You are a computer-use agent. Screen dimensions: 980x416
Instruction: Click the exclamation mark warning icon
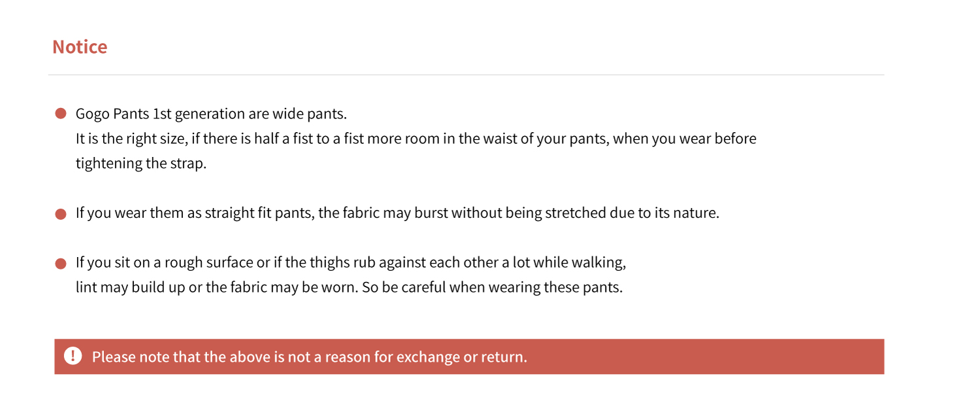73,356
